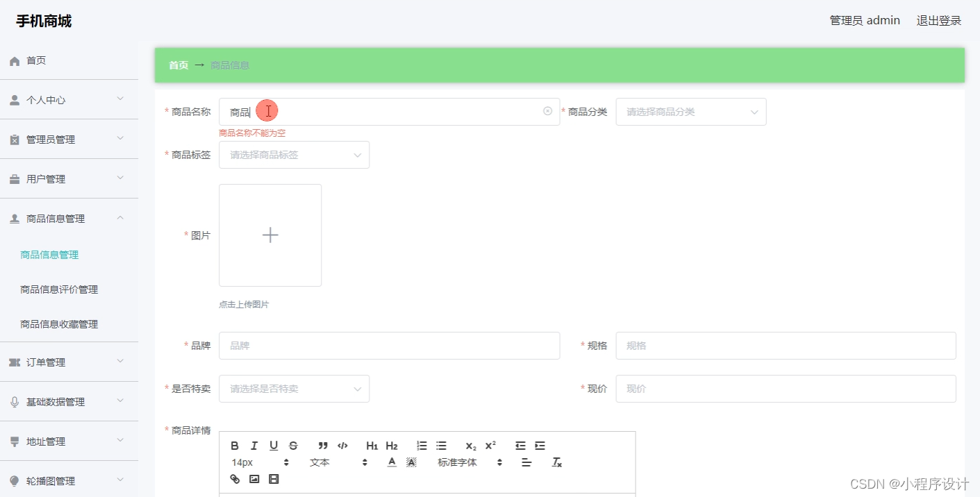
Task: Click 退出登录 to log out
Action: (x=939, y=21)
